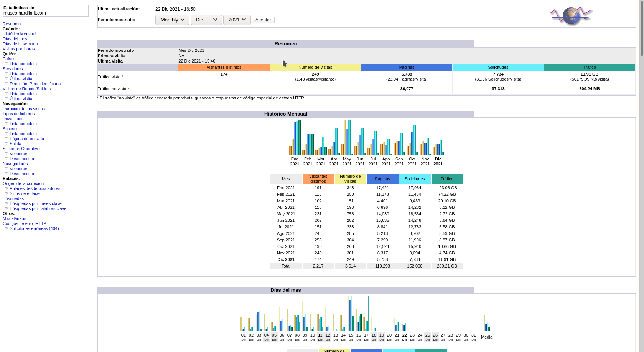Image resolution: width=644 pixels, height=352 pixels.
Task: Go to Visitas por Horas section
Action: click(x=18, y=49)
